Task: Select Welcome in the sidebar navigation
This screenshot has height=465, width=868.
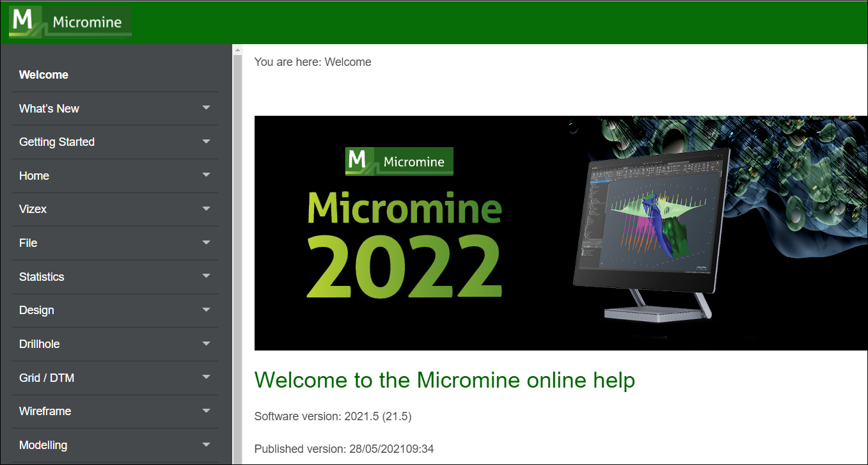Action: click(x=43, y=75)
